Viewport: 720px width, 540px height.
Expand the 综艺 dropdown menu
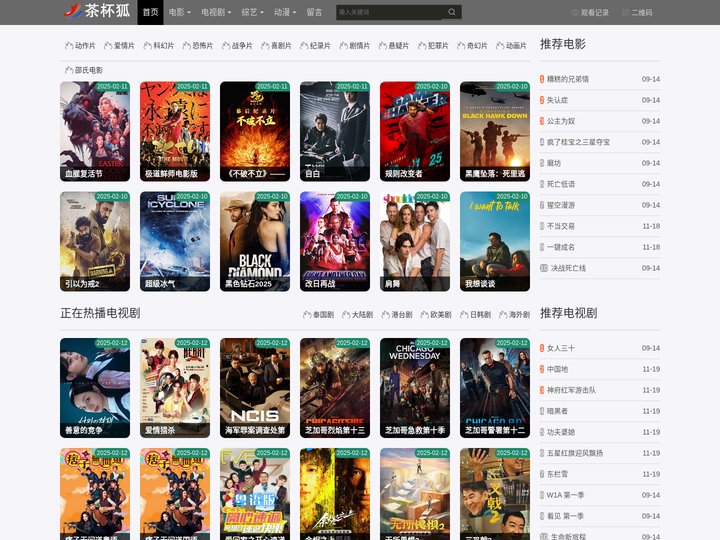[252, 12]
